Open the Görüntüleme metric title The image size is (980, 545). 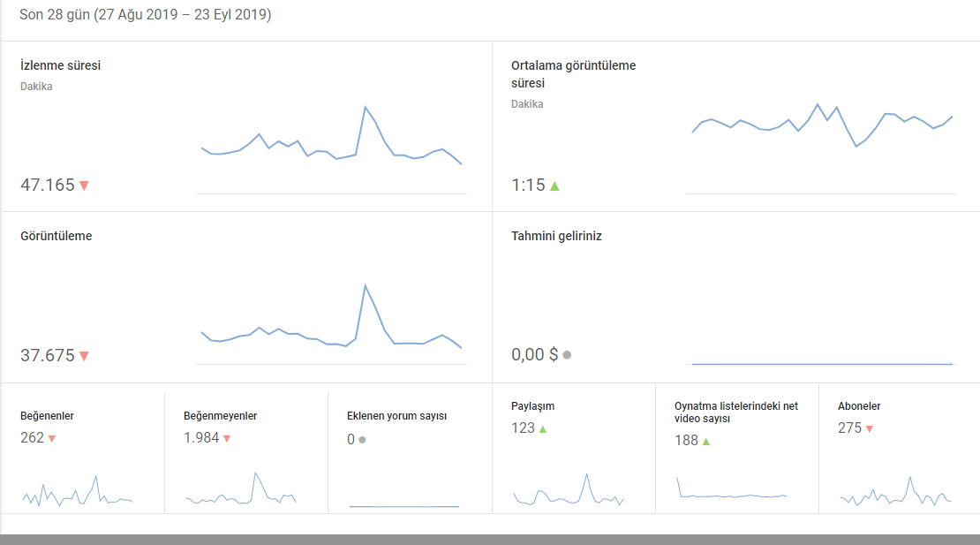pos(57,236)
